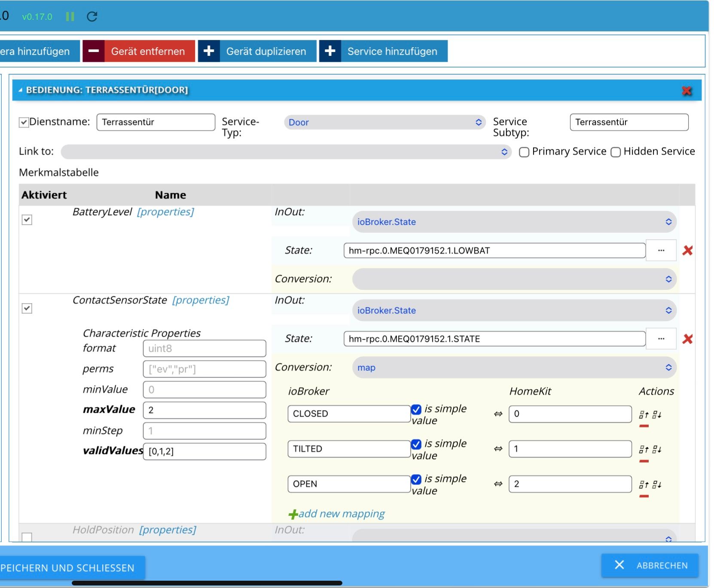The width and height of the screenshot is (714, 588).
Task: Open BatteryLevel InOut ioBroker.State dropdown
Action: [514, 222]
